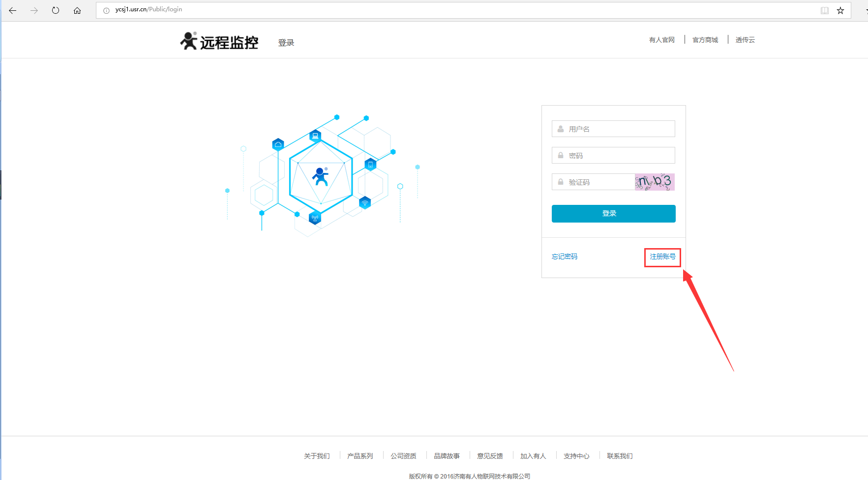This screenshot has height=480, width=868.
Task: Click the browser forward arrow
Action: [34, 10]
